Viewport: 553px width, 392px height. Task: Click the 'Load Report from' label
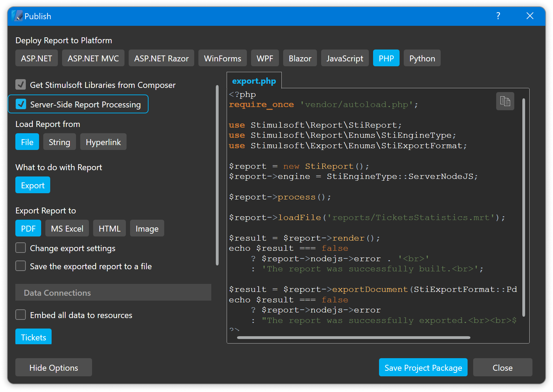[48, 124]
